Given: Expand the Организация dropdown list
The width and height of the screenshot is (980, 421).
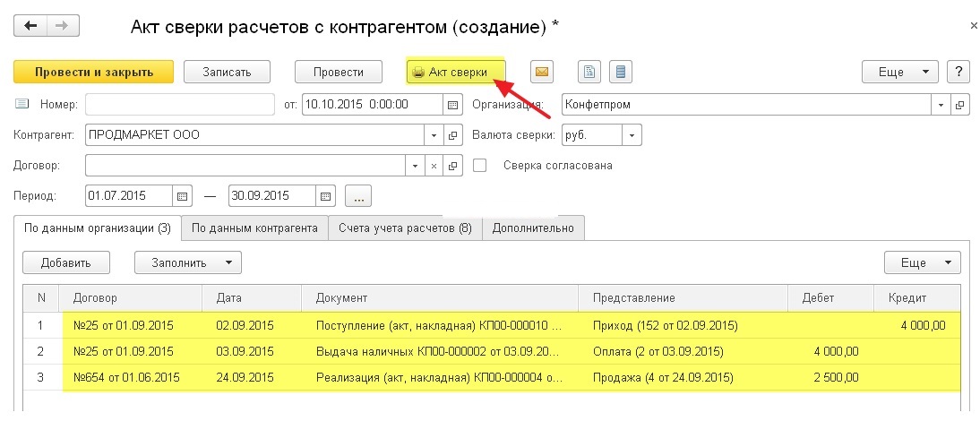Looking at the screenshot, I should pyautogui.click(x=941, y=105).
